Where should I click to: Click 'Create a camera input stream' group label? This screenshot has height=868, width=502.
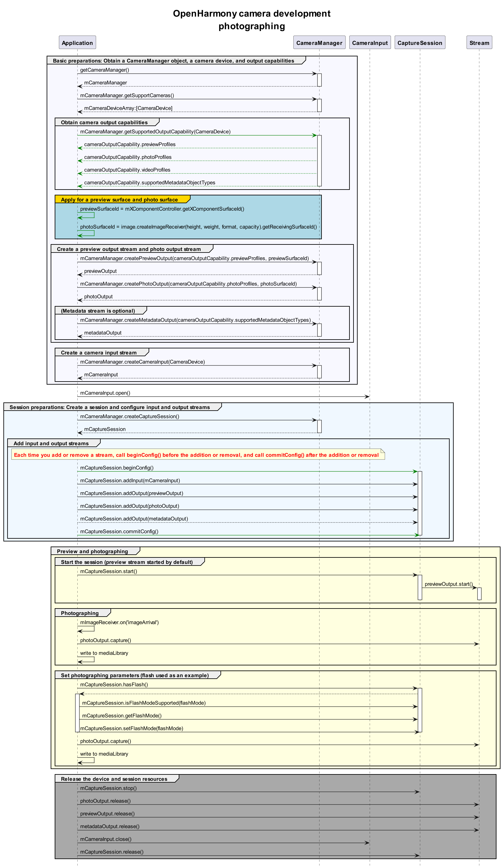(99, 353)
